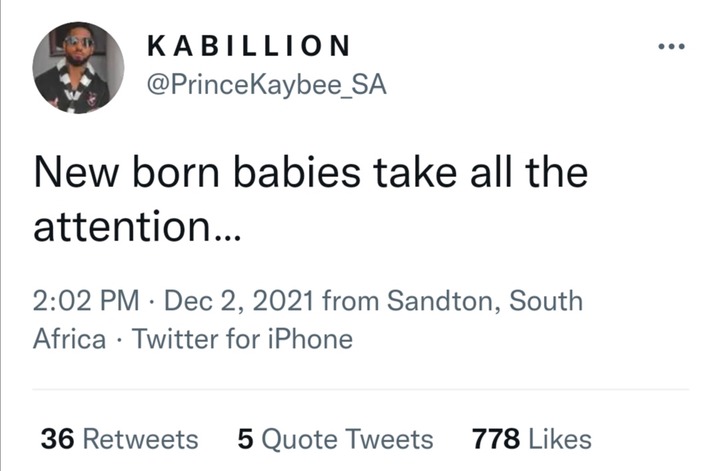Open the Dec 2, 2021 date link
The height and width of the screenshot is (471, 720).
click(x=239, y=301)
